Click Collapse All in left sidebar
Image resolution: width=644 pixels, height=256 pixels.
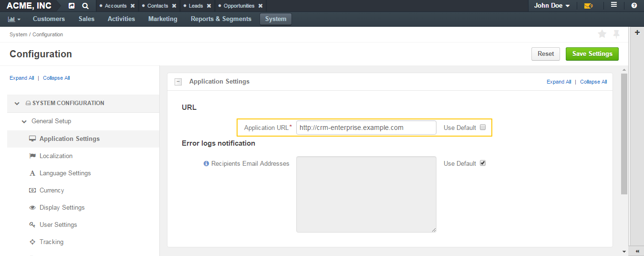(56, 78)
